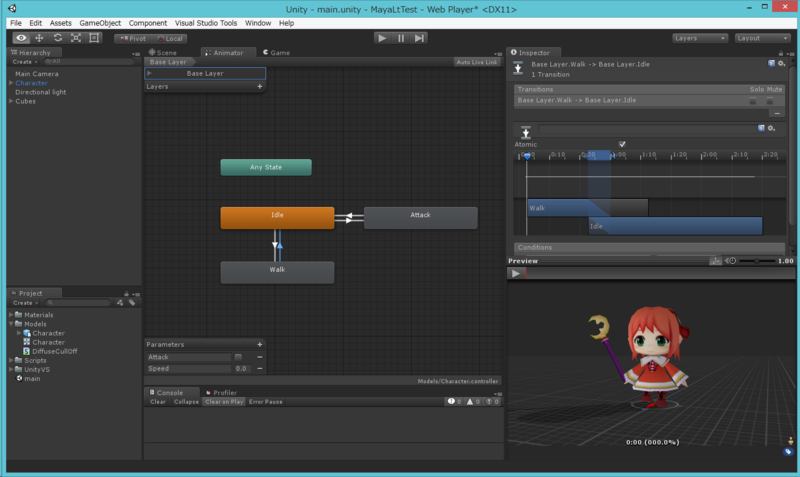The height and width of the screenshot is (477, 800).
Task: Open the Layout dropdown in toolbar
Action: (763, 38)
